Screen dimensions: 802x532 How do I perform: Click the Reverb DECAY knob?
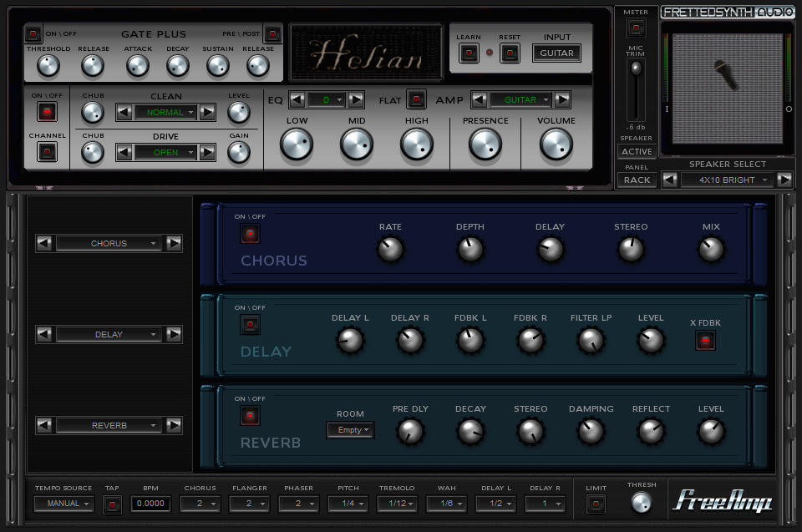pos(470,432)
